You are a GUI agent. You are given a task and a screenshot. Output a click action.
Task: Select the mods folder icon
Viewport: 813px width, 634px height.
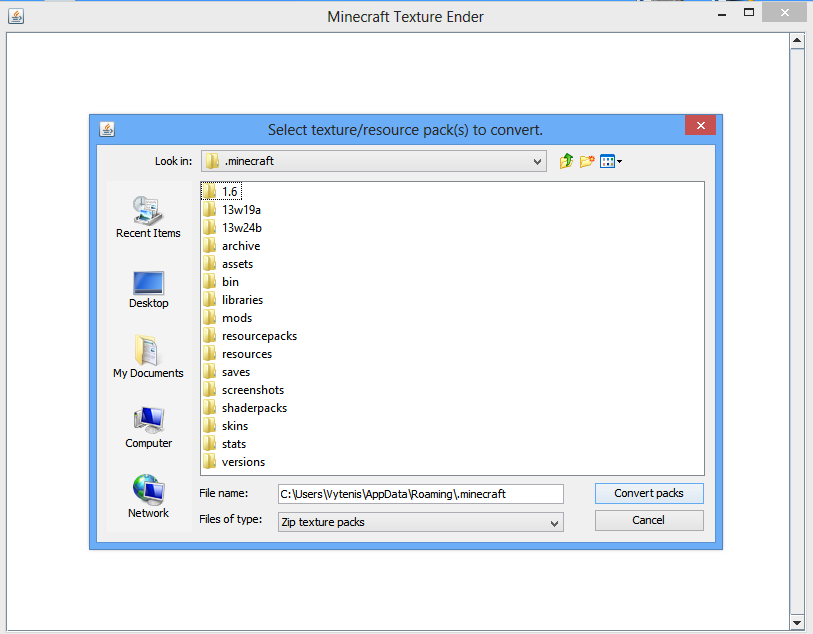209,318
